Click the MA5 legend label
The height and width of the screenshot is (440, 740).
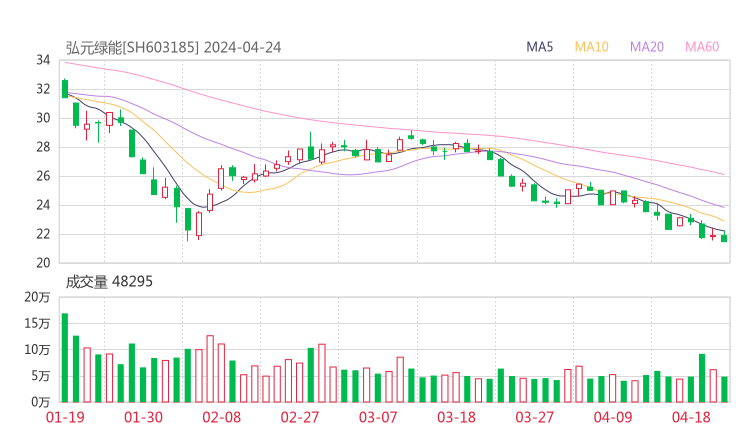pyautogui.click(x=539, y=47)
